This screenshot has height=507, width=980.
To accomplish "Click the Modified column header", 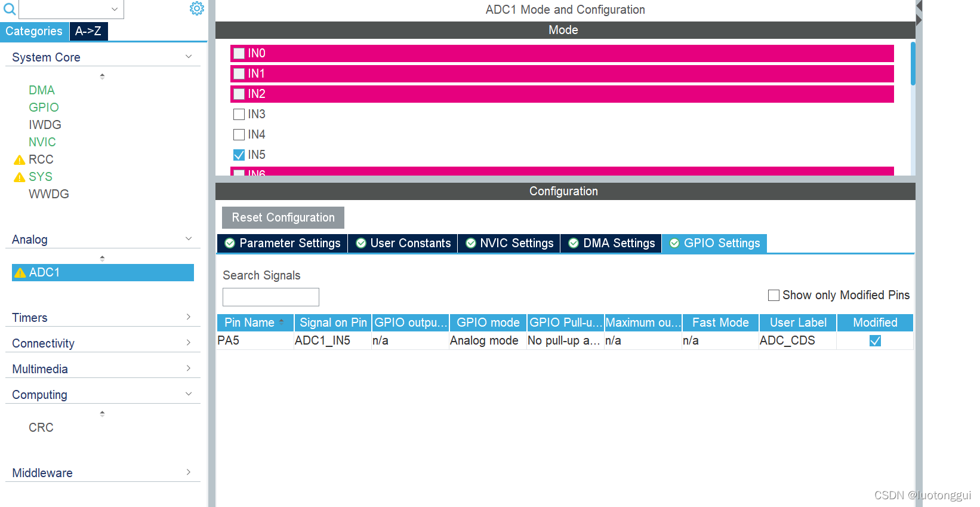I will point(875,323).
